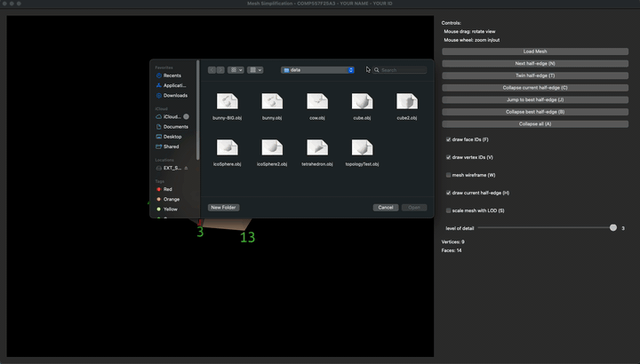Click the 'Vertices: 9' status text
This screenshot has width=640, height=364.
coord(452,241)
